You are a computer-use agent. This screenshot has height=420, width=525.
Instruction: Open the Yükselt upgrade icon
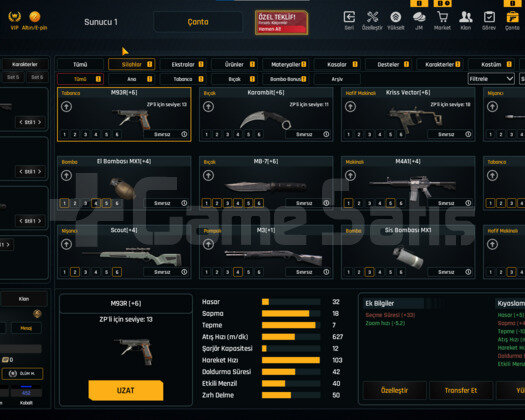(x=395, y=17)
